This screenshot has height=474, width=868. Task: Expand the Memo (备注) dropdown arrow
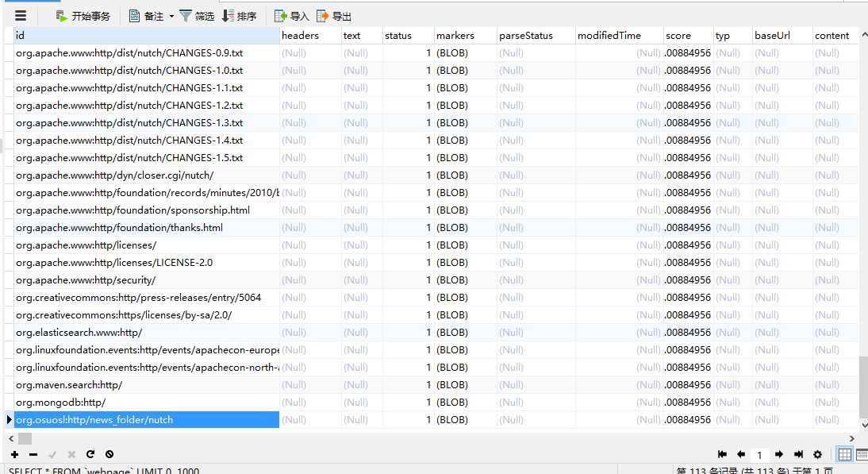[x=171, y=16]
